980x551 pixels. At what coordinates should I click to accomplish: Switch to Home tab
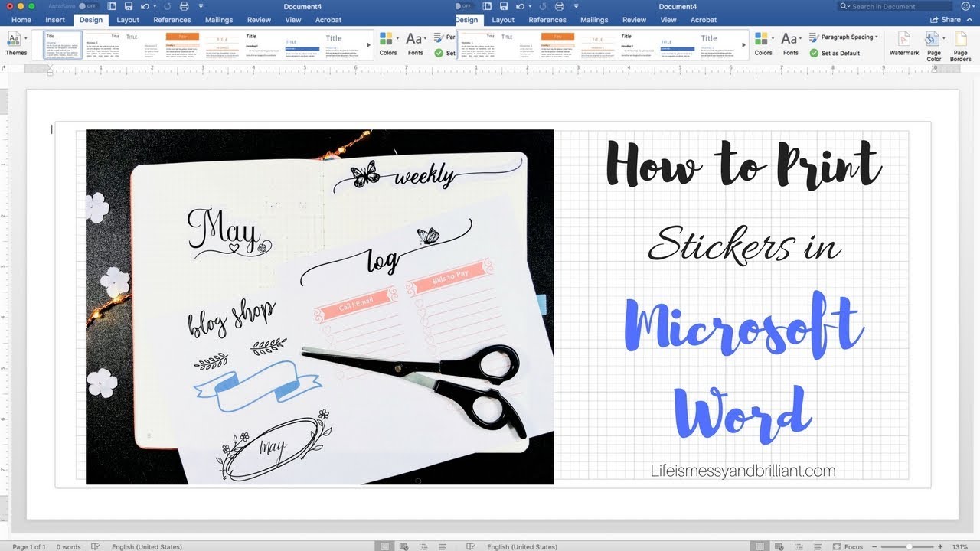click(x=21, y=20)
